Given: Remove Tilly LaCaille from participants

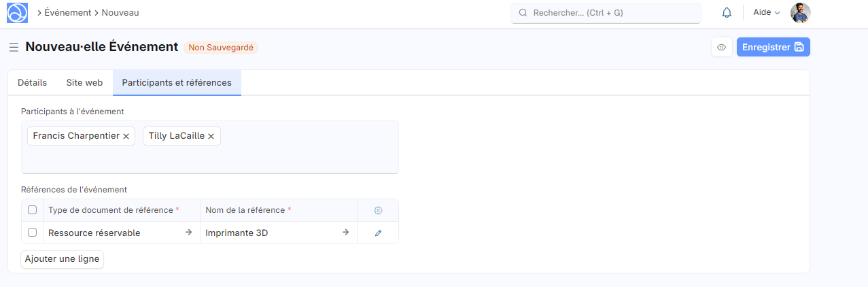Looking at the screenshot, I should [x=211, y=137].
